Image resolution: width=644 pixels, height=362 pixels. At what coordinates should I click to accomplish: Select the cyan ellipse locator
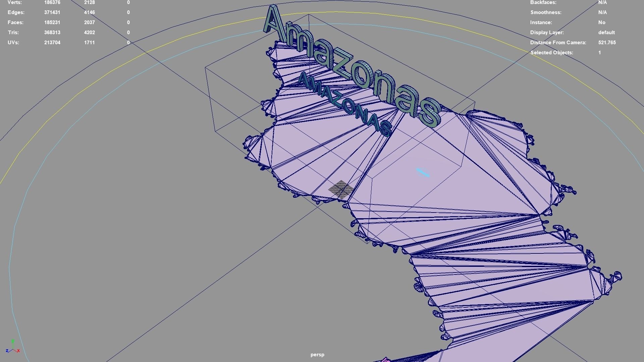[423, 173]
